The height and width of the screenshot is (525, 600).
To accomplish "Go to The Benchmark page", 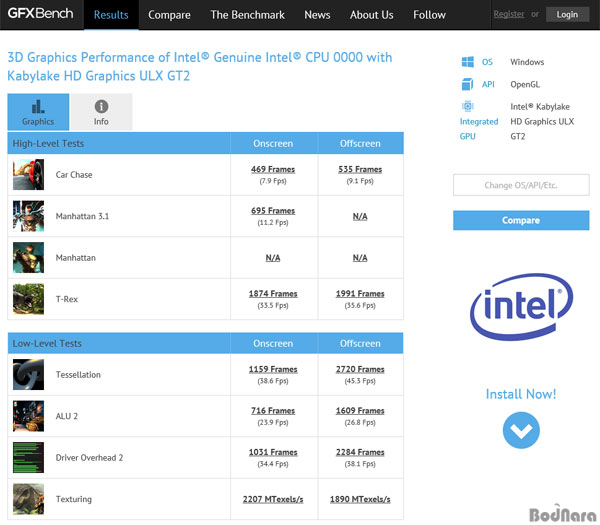I will 247,15.
